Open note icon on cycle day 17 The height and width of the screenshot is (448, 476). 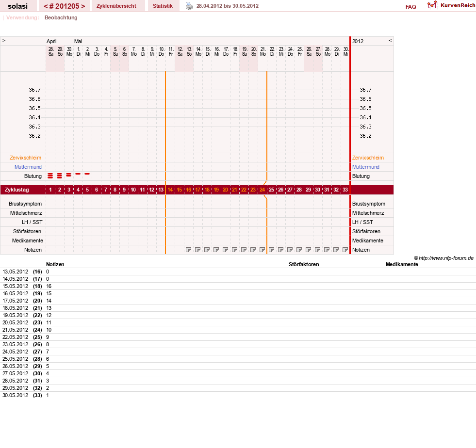[x=197, y=250]
